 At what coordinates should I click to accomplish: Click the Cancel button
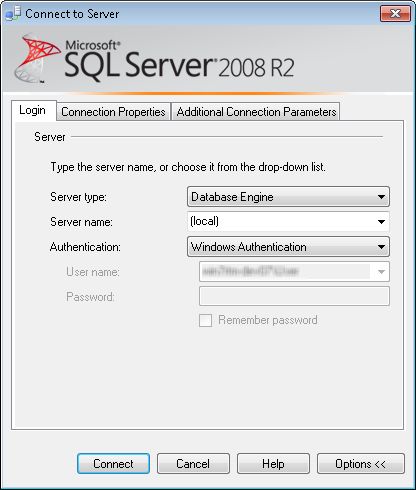(193, 464)
